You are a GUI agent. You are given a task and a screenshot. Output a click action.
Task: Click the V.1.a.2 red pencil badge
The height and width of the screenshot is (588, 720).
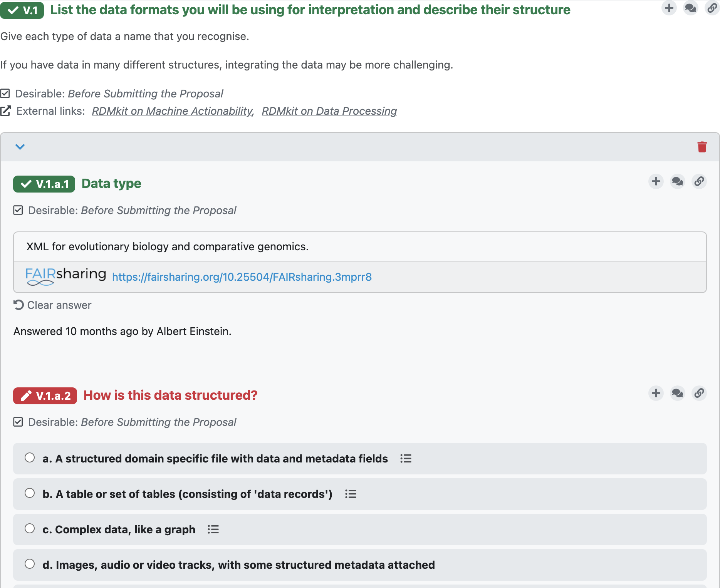point(45,396)
